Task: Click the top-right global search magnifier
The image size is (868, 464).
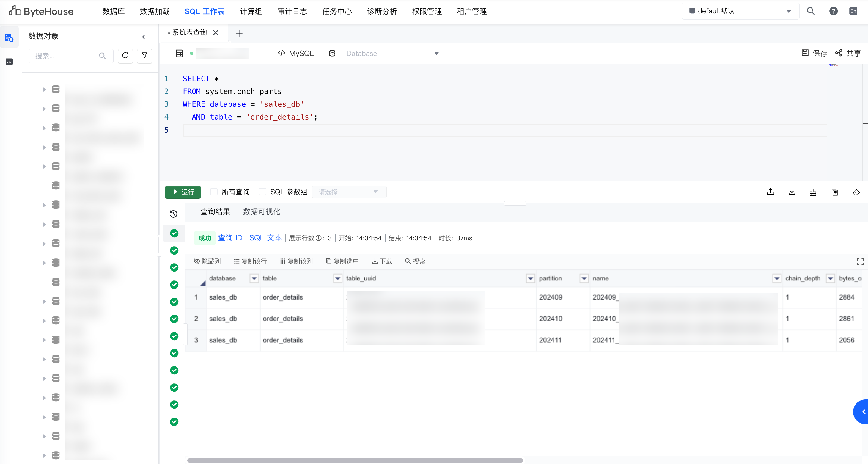Action: point(811,11)
